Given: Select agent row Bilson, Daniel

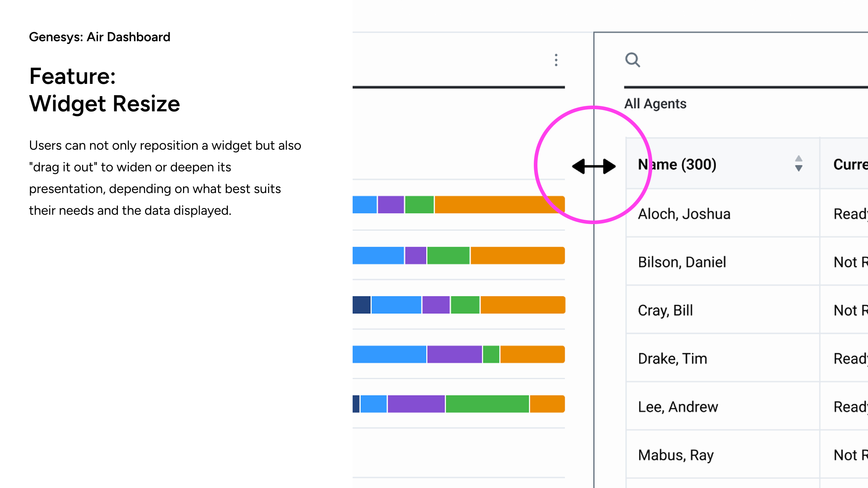Looking at the screenshot, I should (682, 262).
